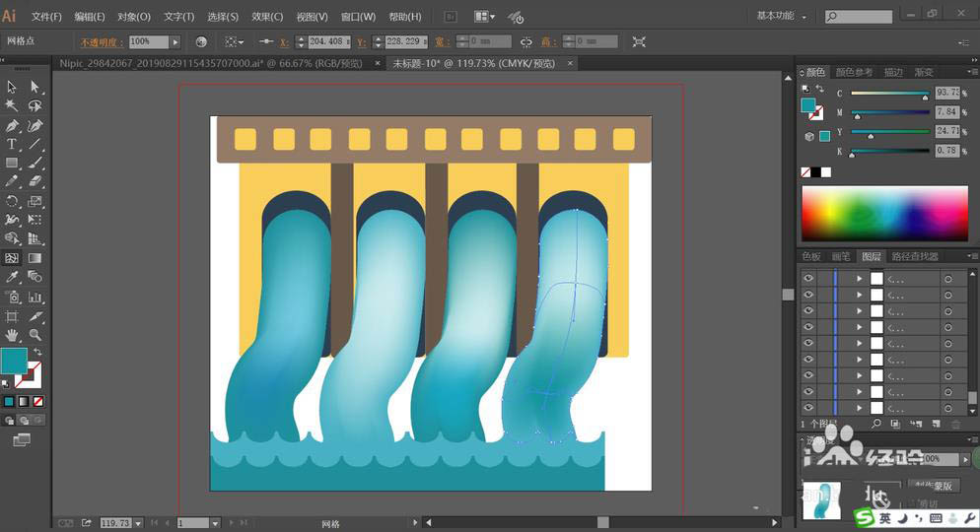Select the Type tool
Image resolution: width=980 pixels, height=532 pixels.
point(12,144)
